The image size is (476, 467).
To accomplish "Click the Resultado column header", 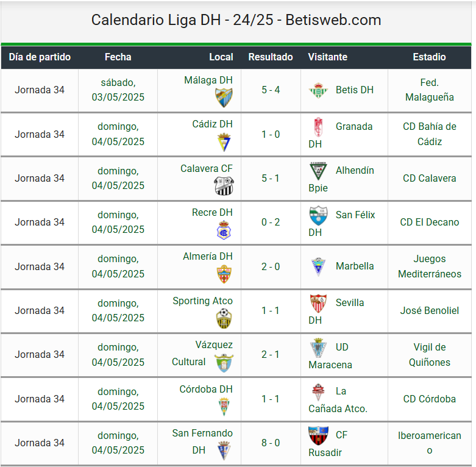I will coord(271,57).
